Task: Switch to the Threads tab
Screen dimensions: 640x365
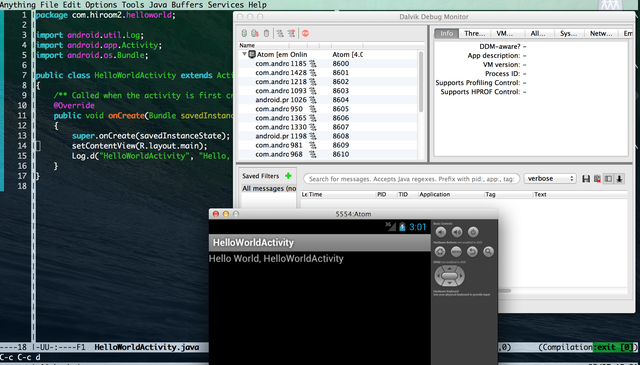Action: (x=474, y=33)
